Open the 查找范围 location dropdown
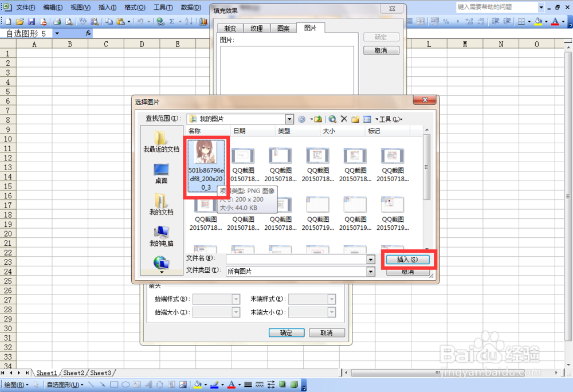Screen dimensions: 573x392 click(289, 119)
